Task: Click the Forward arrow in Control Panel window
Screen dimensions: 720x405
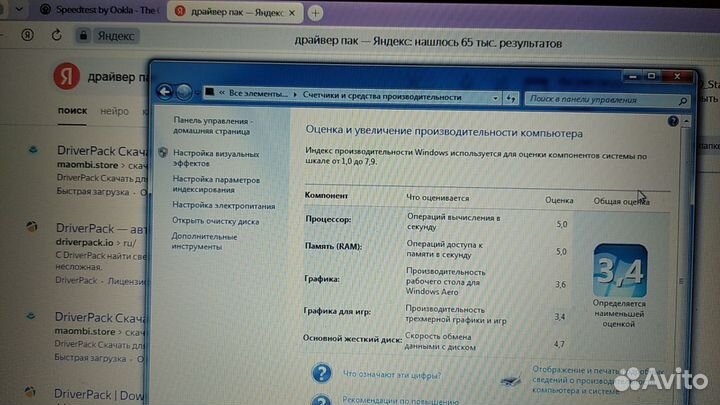Action: pos(185,92)
